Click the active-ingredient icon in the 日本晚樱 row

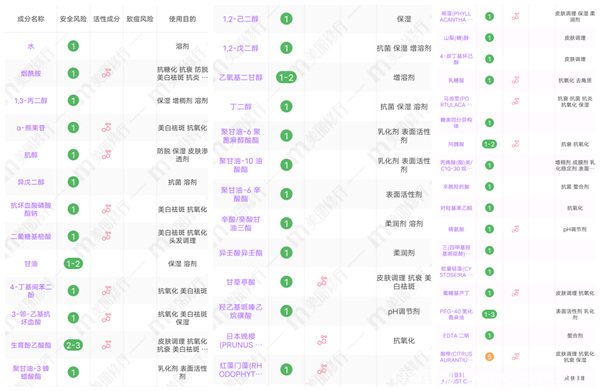[x=322, y=340]
